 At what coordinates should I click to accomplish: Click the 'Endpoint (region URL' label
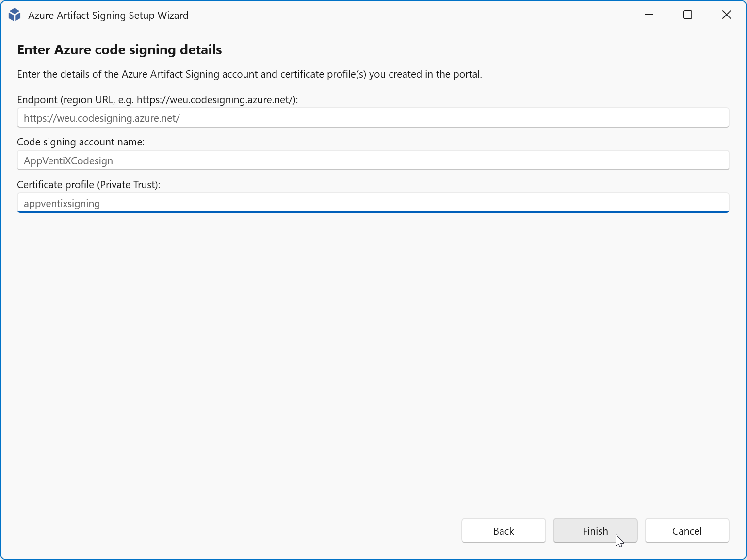coord(158,100)
